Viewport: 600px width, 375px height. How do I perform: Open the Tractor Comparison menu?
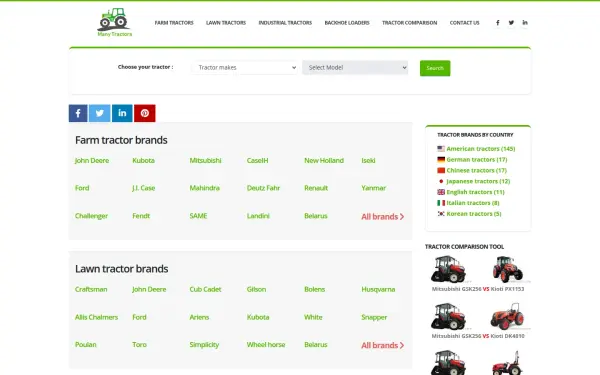point(409,23)
